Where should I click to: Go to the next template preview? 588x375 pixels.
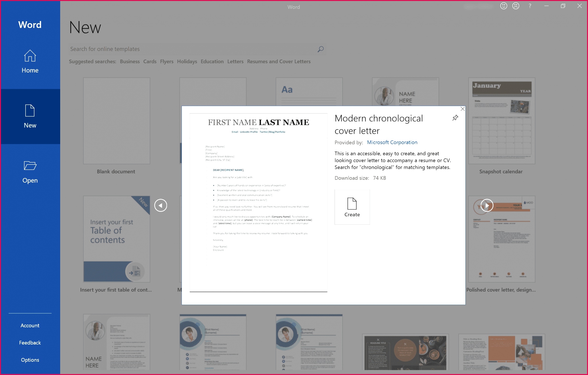pyautogui.click(x=487, y=206)
